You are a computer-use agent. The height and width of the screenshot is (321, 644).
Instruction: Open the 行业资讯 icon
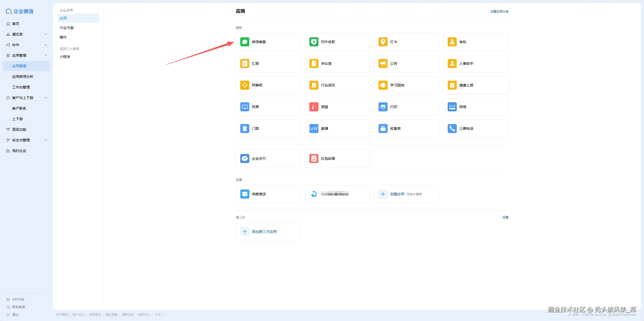[x=314, y=85]
